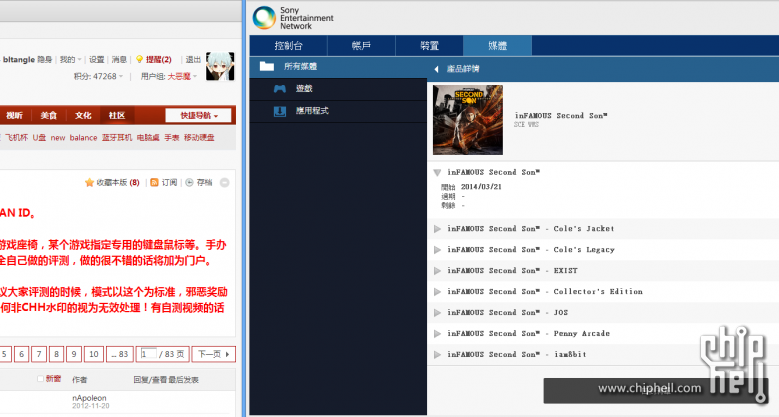The width and height of the screenshot is (779, 417).
Task: Click the forum user avatar image
Action: (x=220, y=66)
